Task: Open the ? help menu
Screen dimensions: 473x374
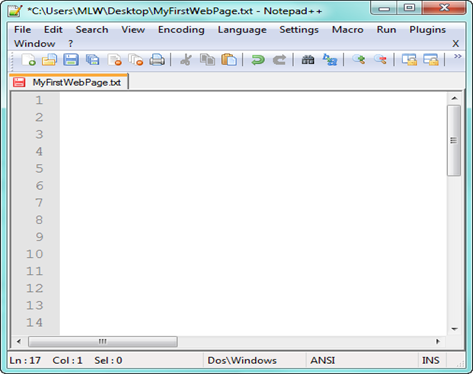Action: point(70,44)
